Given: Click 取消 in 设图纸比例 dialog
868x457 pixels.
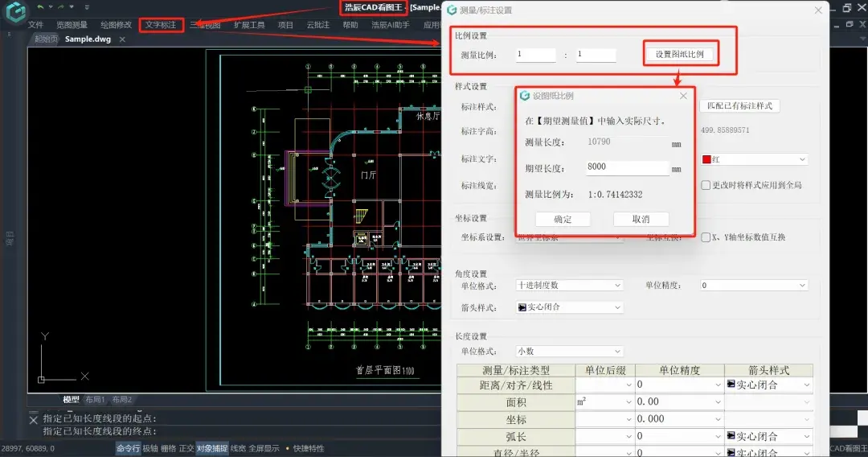Looking at the screenshot, I should click(x=641, y=219).
